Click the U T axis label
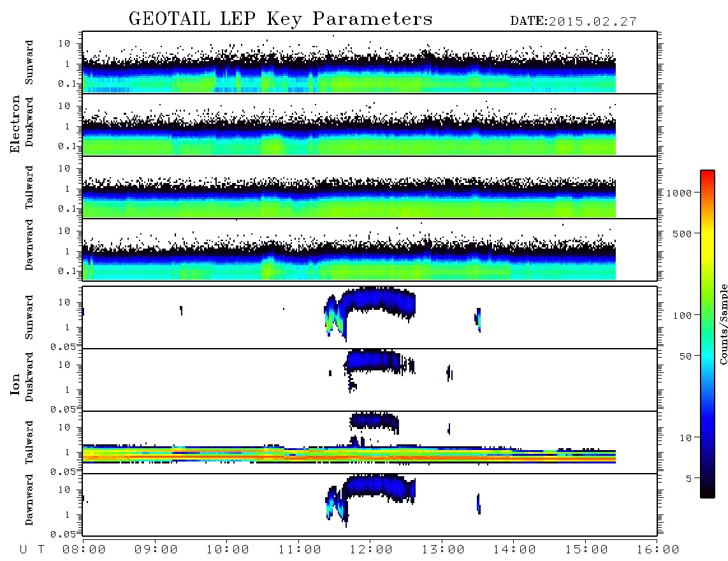Screen dimensions: 728x561 click(x=32, y=550)
